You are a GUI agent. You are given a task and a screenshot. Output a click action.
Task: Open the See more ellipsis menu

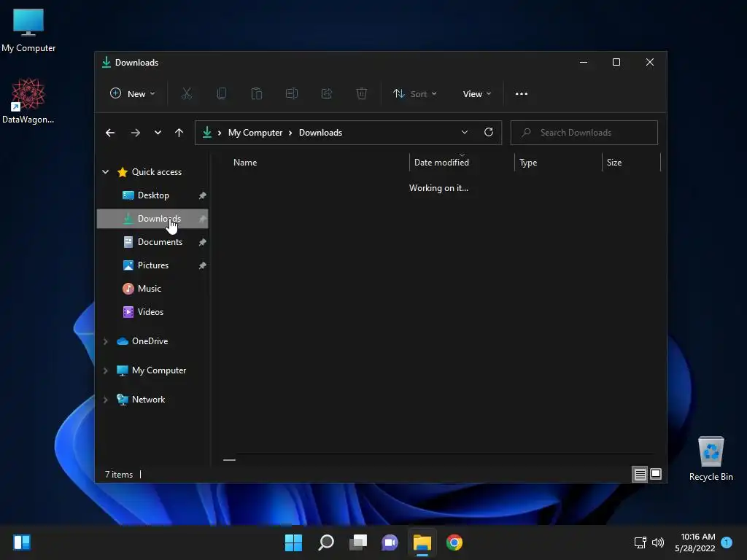[521, 94]
